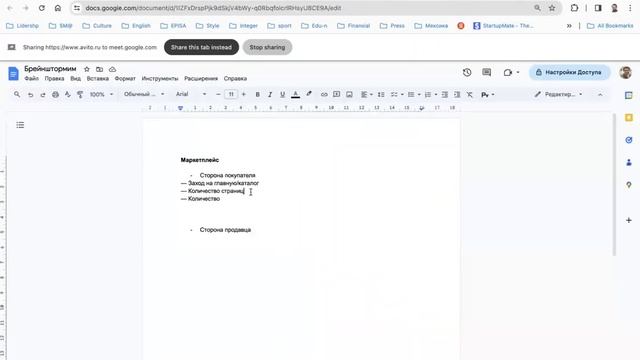Click the document title Брейншторми

pyautogui.click(x=50, y=69)
